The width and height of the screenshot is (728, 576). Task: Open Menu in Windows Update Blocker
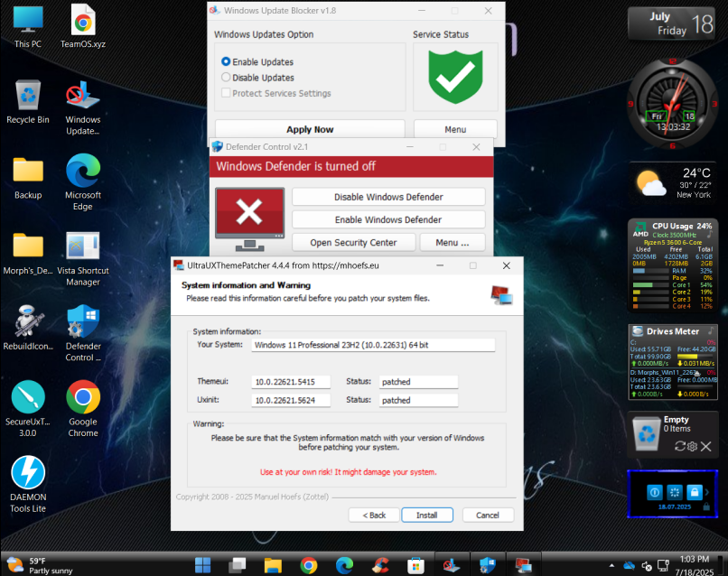point(455,129)
